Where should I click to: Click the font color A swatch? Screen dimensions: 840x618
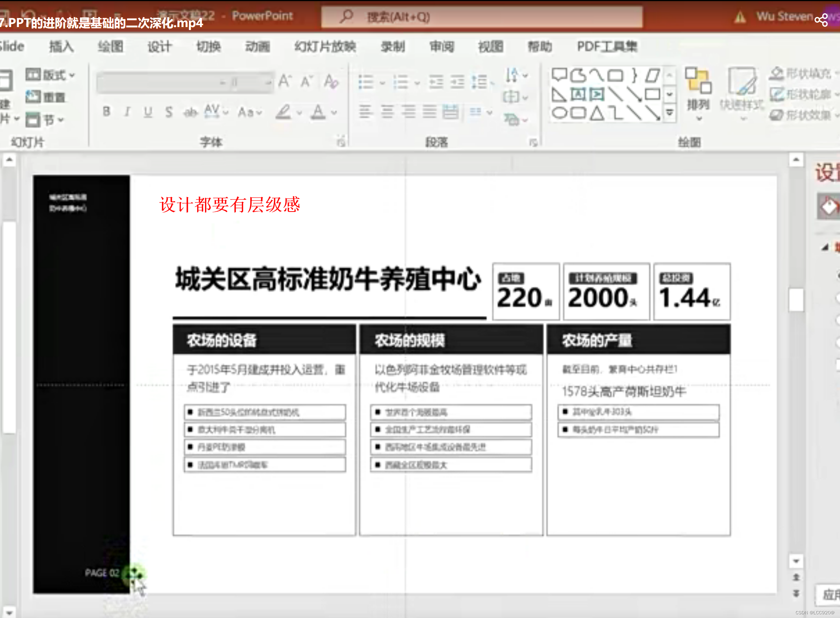point(318,112)
